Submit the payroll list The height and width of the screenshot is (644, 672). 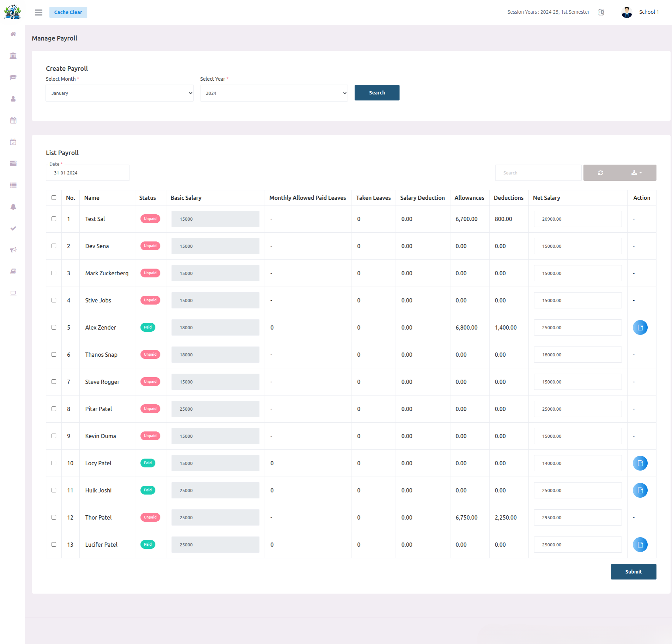tap(633, 572)
